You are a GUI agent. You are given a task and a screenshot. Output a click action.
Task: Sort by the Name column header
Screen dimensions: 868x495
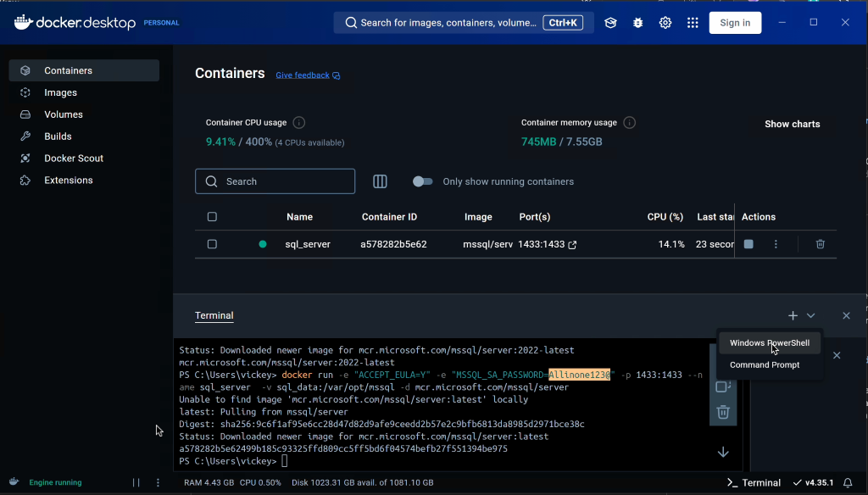click(299, 217)
